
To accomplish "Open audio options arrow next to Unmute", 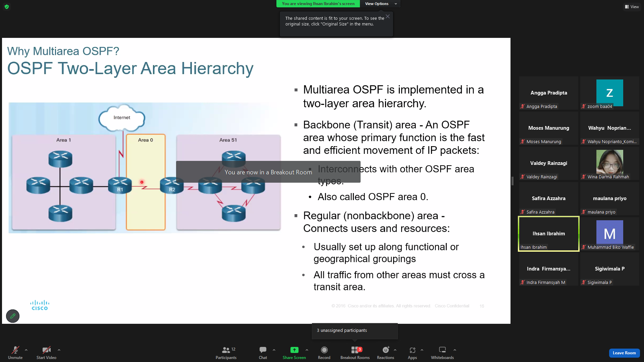I will point(26,350).
